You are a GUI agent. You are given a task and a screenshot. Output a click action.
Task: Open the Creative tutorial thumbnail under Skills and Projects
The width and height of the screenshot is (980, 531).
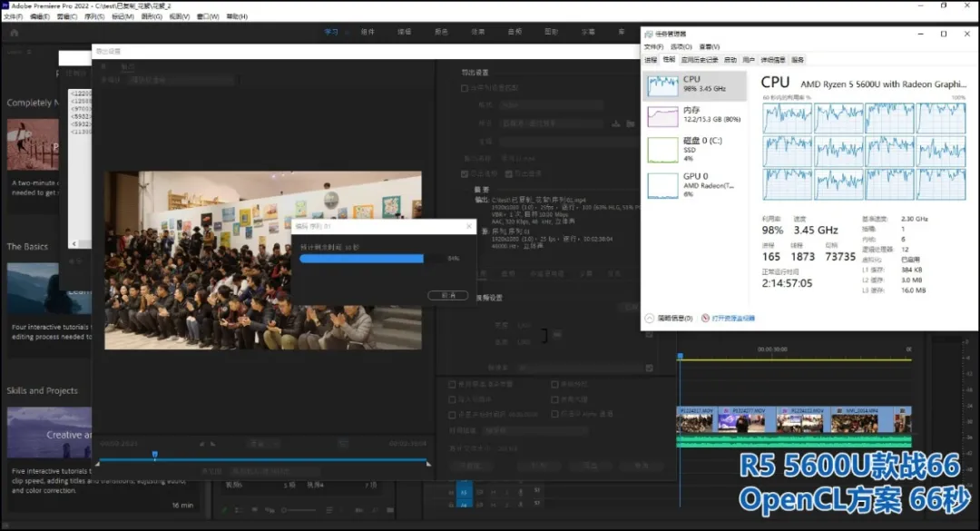click(49, 433)
